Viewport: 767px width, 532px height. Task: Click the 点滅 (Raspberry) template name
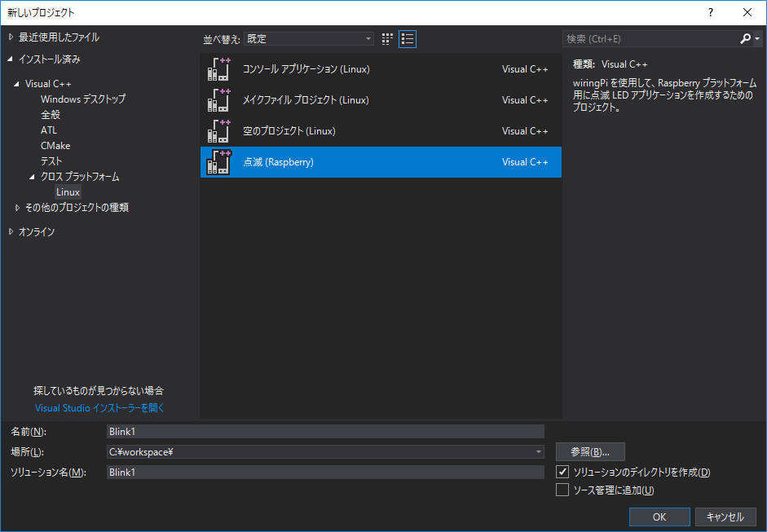[x=278, y=162]
